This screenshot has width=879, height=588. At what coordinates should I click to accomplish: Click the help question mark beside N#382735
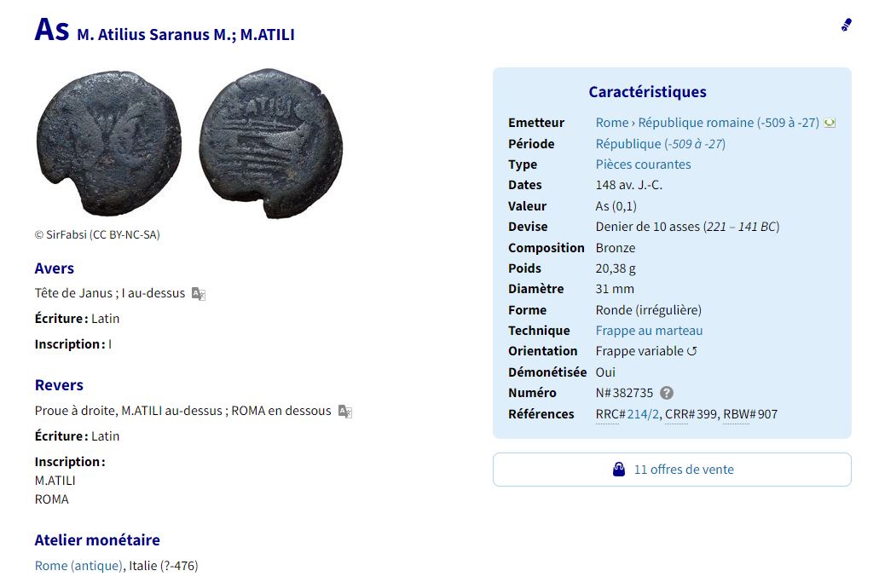click(x=666, y=393)
